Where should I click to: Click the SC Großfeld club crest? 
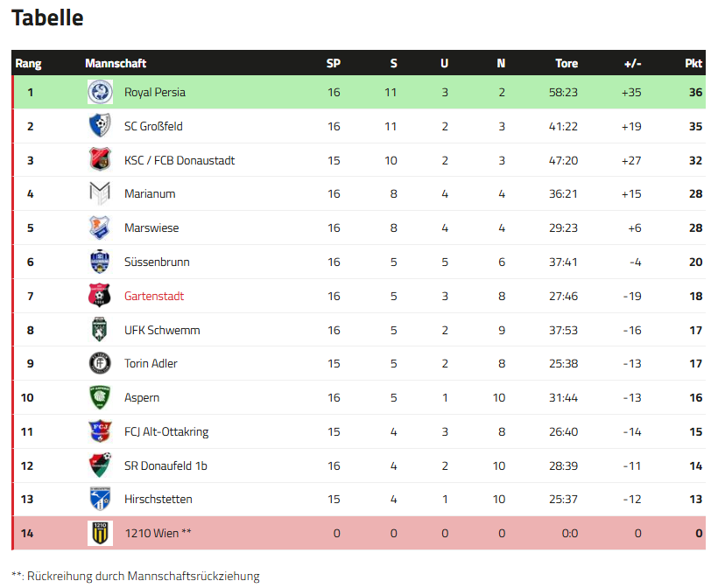click(100, 126)
